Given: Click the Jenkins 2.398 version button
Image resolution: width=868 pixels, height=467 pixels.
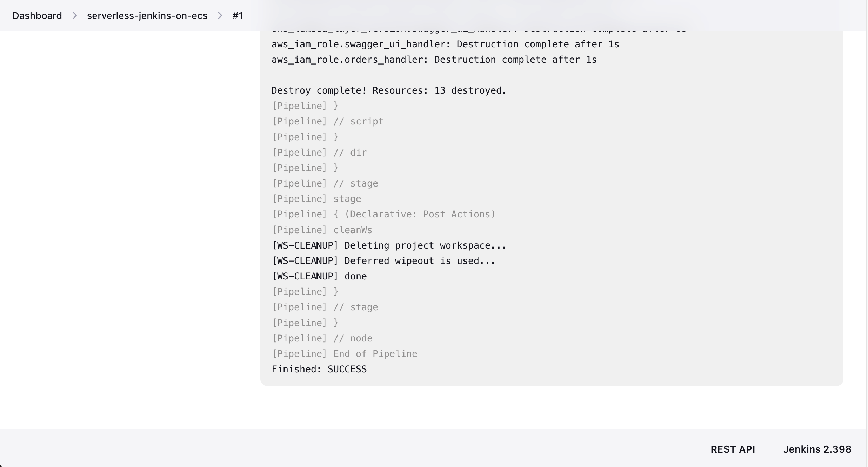Looking at the screenshot, I should pyautogui.click(x=817, y=449).
